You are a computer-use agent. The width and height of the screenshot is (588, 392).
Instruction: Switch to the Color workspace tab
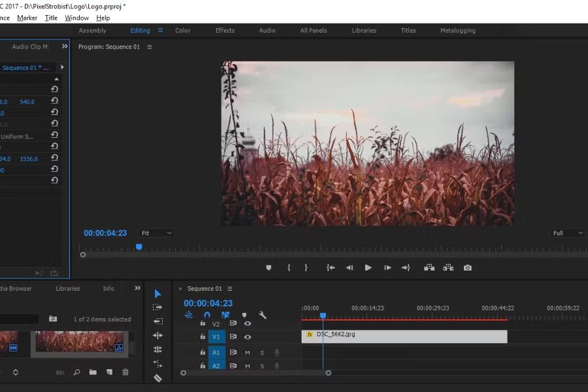tap(183, 30)
